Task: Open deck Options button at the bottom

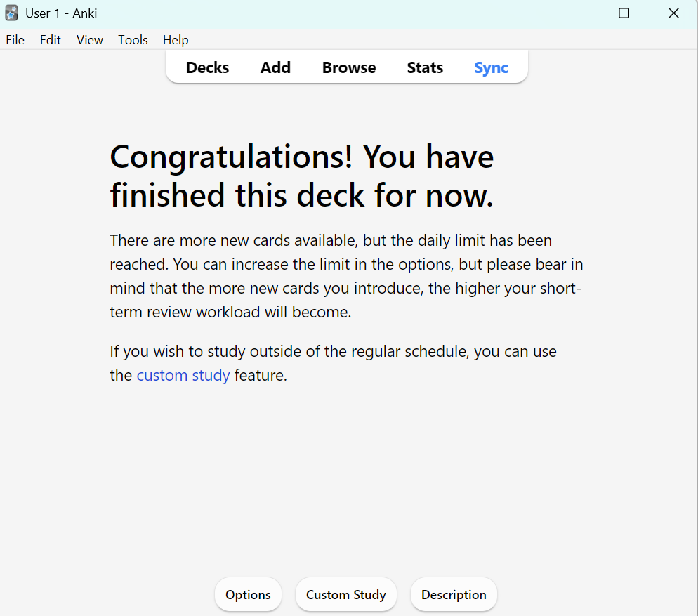Action: [x=248, y=595]
